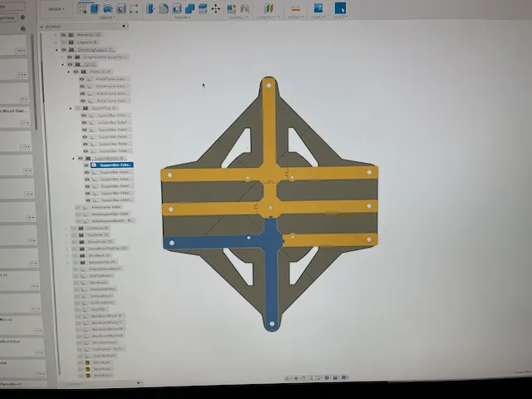Collapse the BROWSER panel header arrow
Image resolution: width=532 pixels, height=399 pixels.
tap(42, 27)
